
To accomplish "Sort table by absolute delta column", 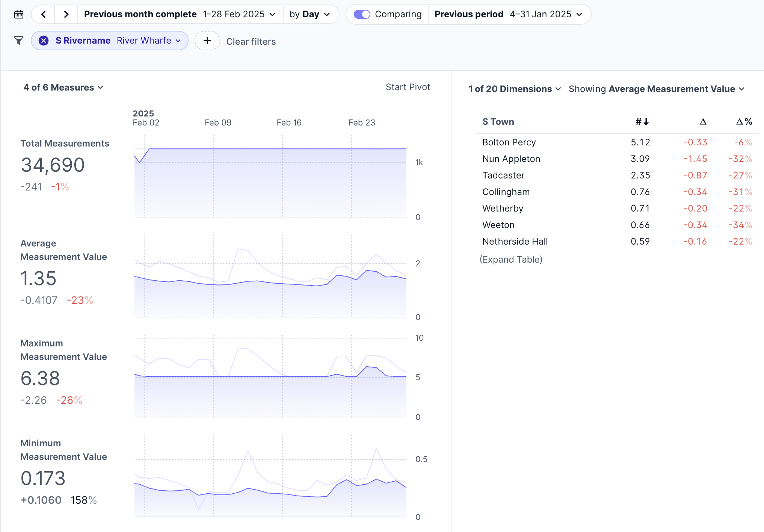I will 703,122.
